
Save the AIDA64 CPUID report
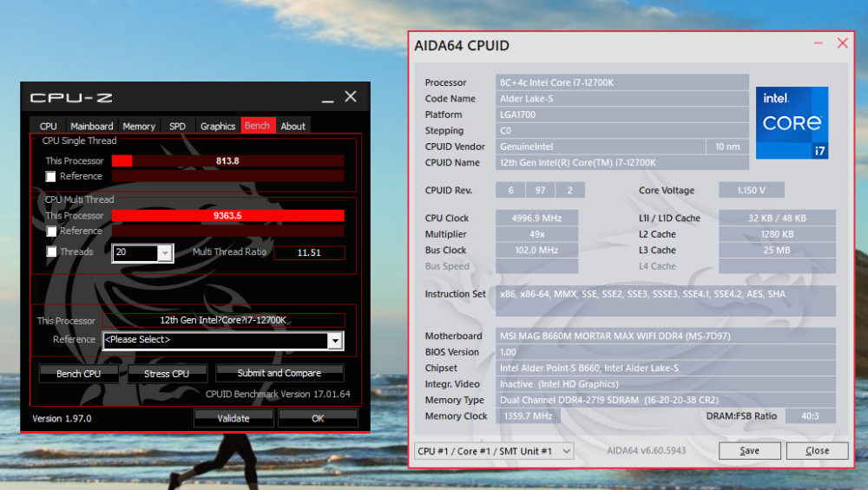750,451
